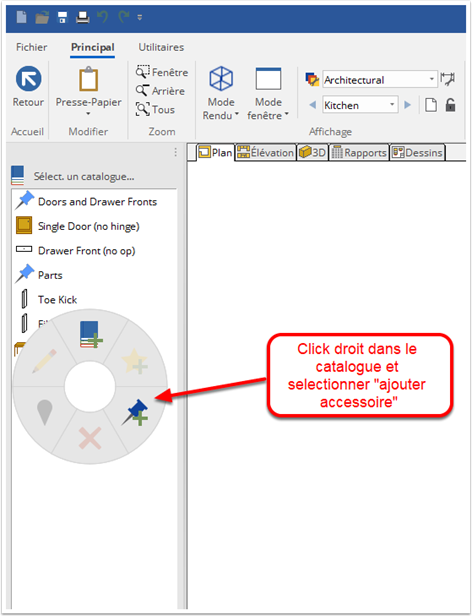Click Sélect. un catalogue book icon

(x=18, y=175)
